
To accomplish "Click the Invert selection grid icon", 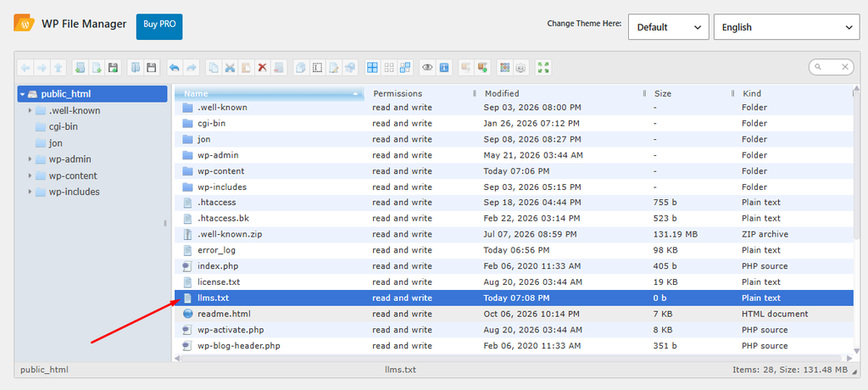I will (x=406, y=68).
